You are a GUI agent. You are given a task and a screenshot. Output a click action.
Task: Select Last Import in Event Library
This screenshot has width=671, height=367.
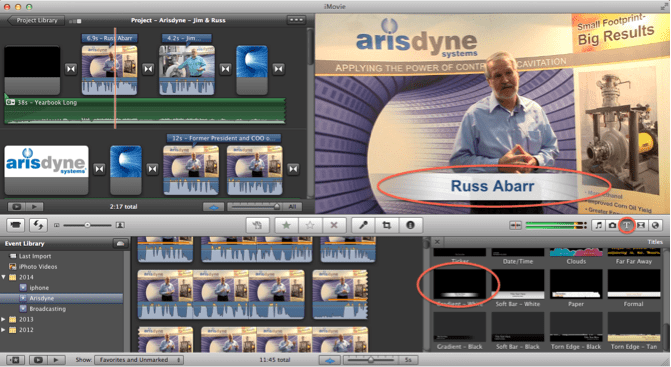point(35,256)
